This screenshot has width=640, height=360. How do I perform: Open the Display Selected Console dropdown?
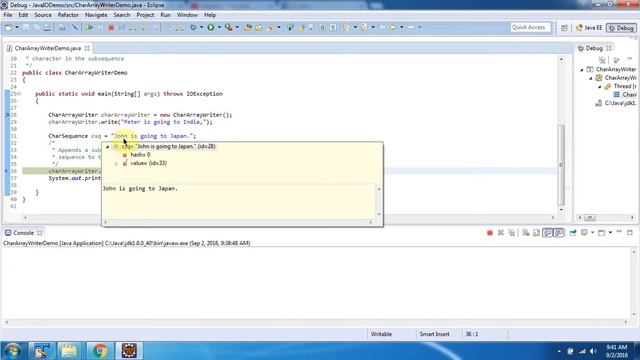592,233
